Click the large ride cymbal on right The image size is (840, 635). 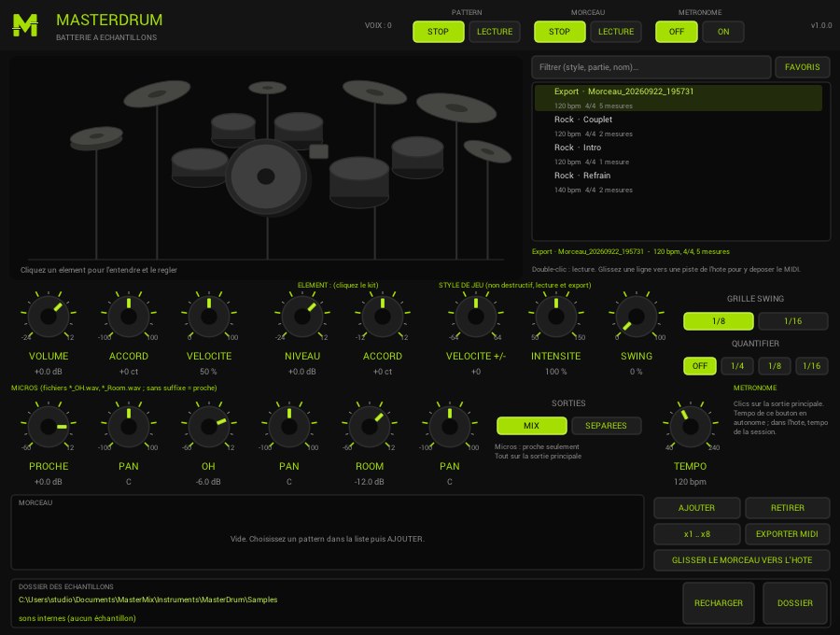coord(456,107)
